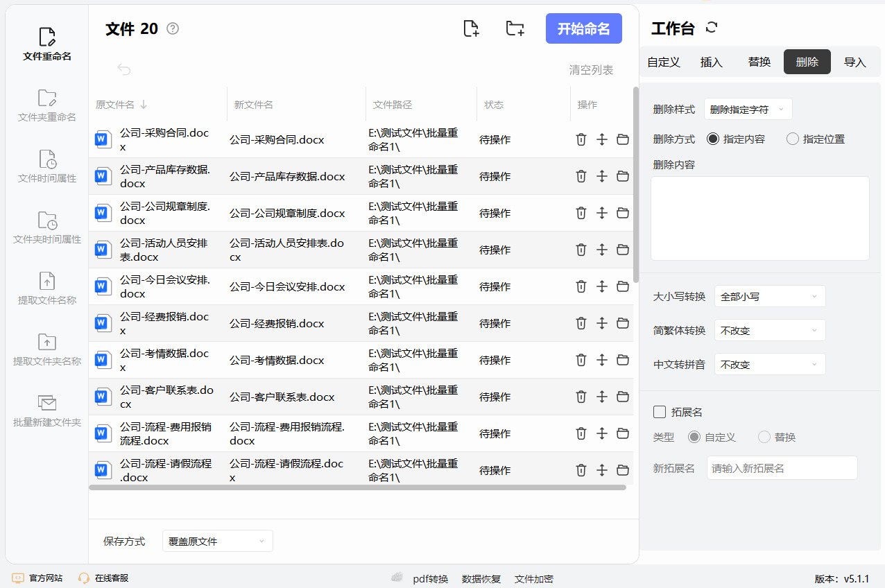885x588 pixels.
Task: Click the add file icon
Action: tap(471, 28)
